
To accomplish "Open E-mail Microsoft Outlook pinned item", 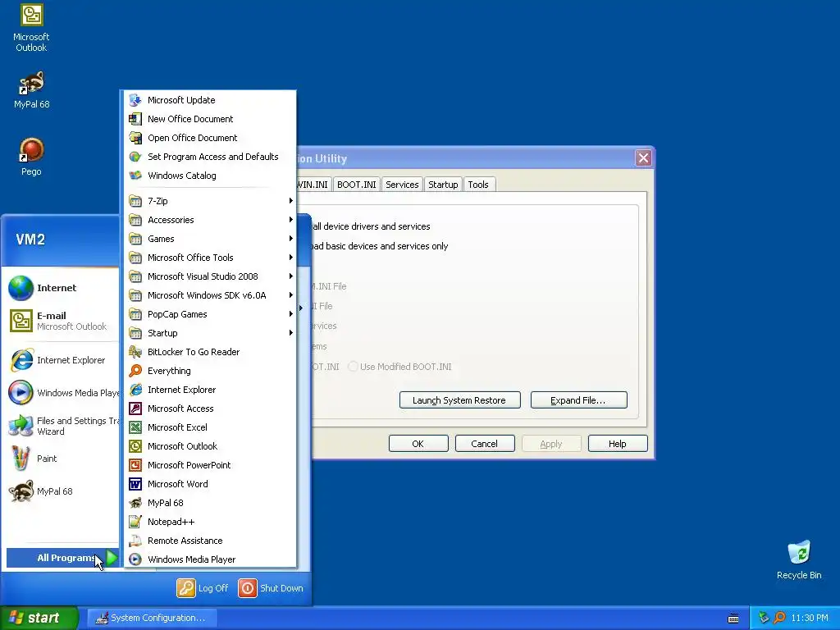I will (61, 321).
